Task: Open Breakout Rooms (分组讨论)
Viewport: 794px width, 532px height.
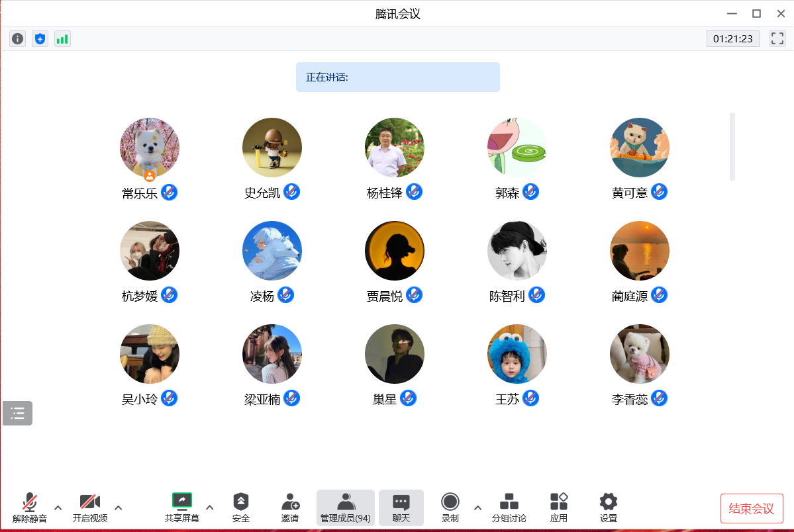Action: 509,508
